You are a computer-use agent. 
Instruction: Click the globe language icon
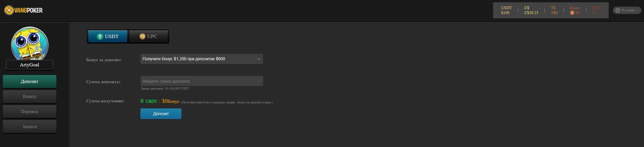618,10
